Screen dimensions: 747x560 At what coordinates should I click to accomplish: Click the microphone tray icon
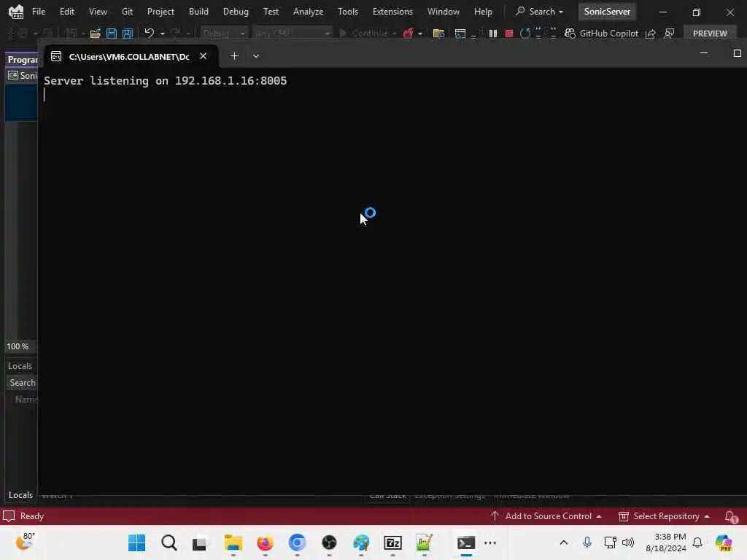[x=587, y=542]
